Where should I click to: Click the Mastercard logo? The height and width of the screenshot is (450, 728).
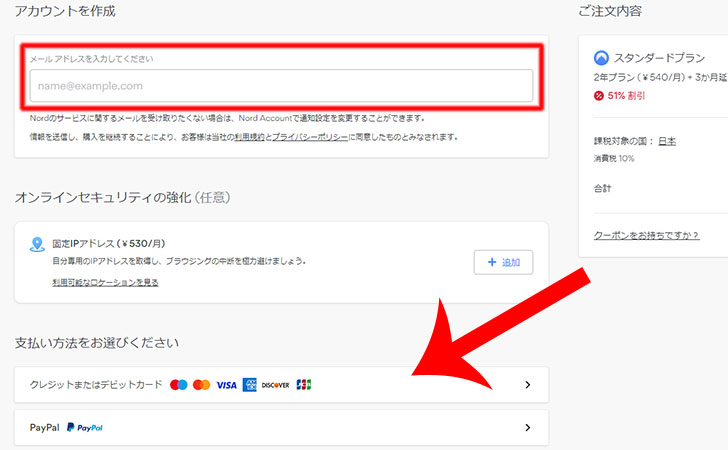point(202,385)
